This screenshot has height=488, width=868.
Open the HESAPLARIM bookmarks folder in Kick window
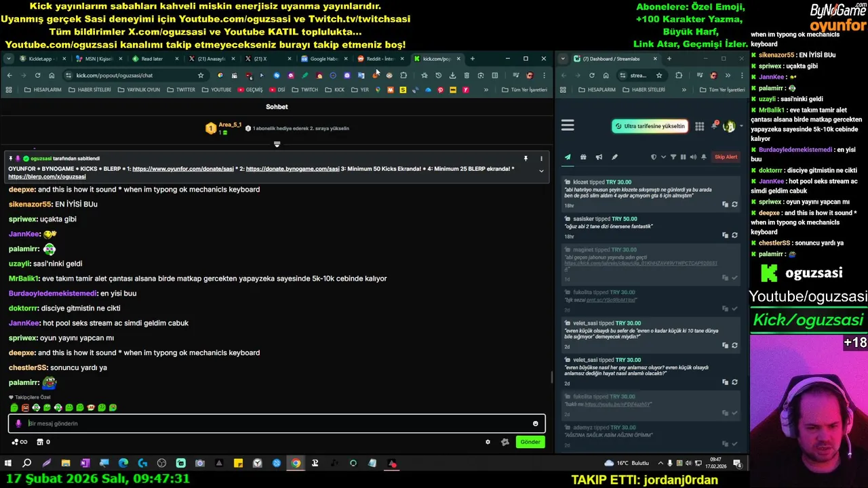coord(43,89)
